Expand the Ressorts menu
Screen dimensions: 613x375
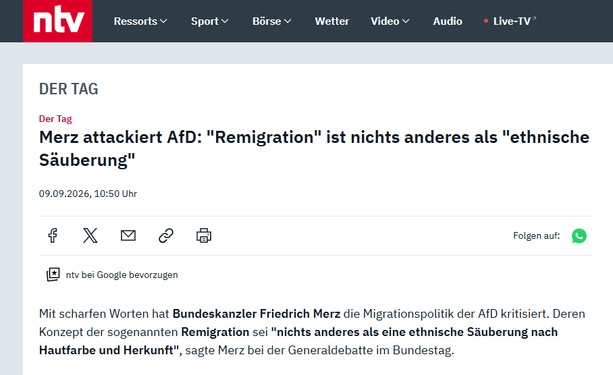tap(140, 21)
